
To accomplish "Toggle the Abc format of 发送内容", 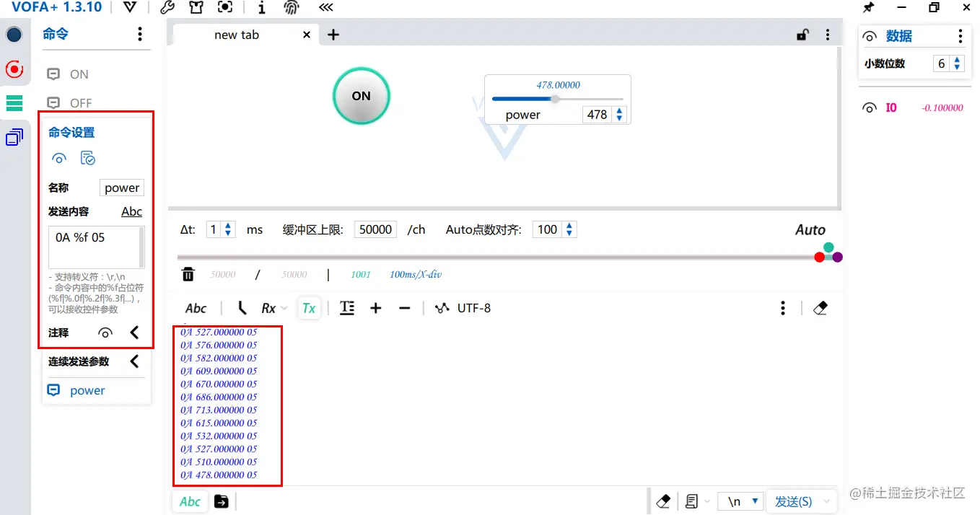I will (131, 211).
